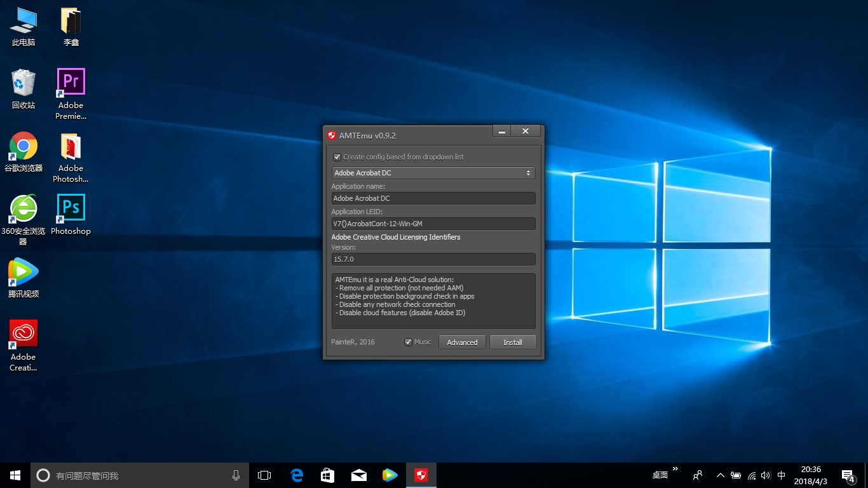Image resolution: width=868 pixels, height=488 pixels.
Task: Click the Advanced button
Action: 462,342
